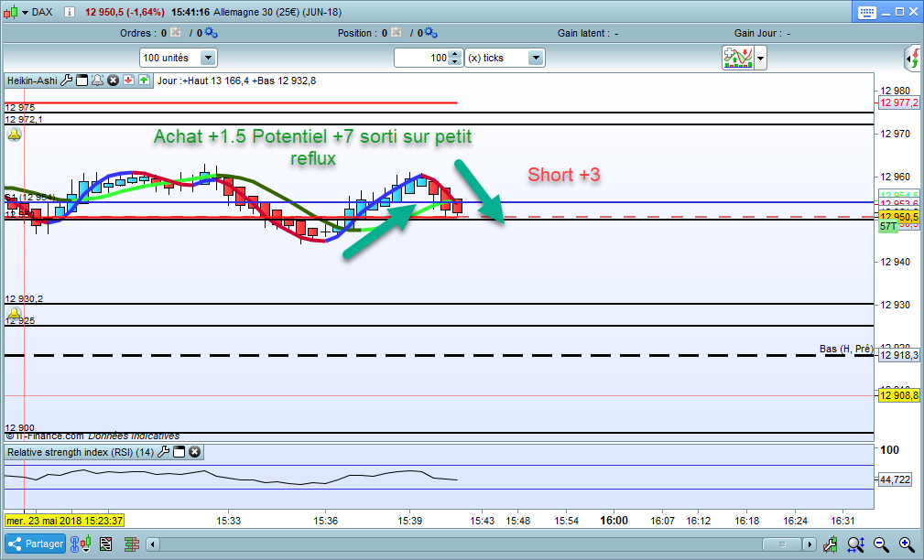The width and height of the screenshot is (924, 560).
Task: Click the Heikin-Ashi label
Action: point(32,81)
